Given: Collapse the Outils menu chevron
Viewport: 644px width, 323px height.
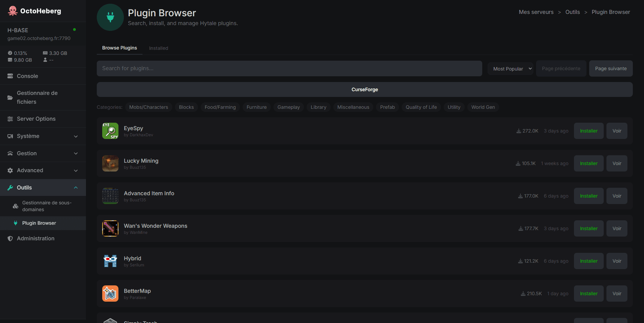Looking at the screenshot, I should (x=76, y=188).
